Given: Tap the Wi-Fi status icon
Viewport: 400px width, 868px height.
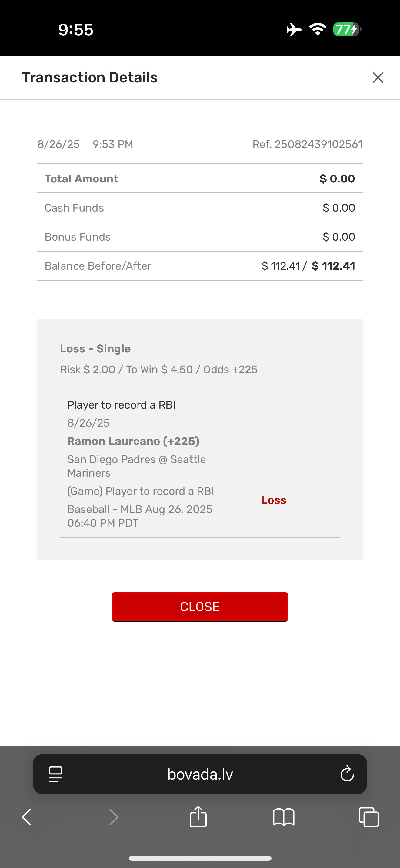Looking at the screenshot, I should tap(318, 30).
